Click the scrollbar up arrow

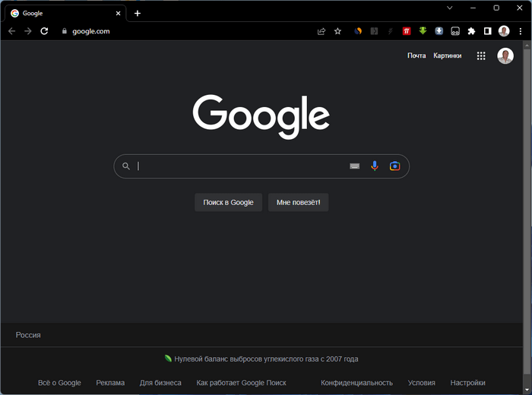(527, 45)
